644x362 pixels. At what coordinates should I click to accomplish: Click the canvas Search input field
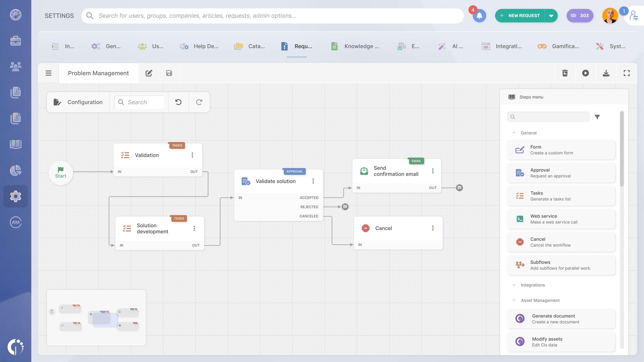pos(139,102)
